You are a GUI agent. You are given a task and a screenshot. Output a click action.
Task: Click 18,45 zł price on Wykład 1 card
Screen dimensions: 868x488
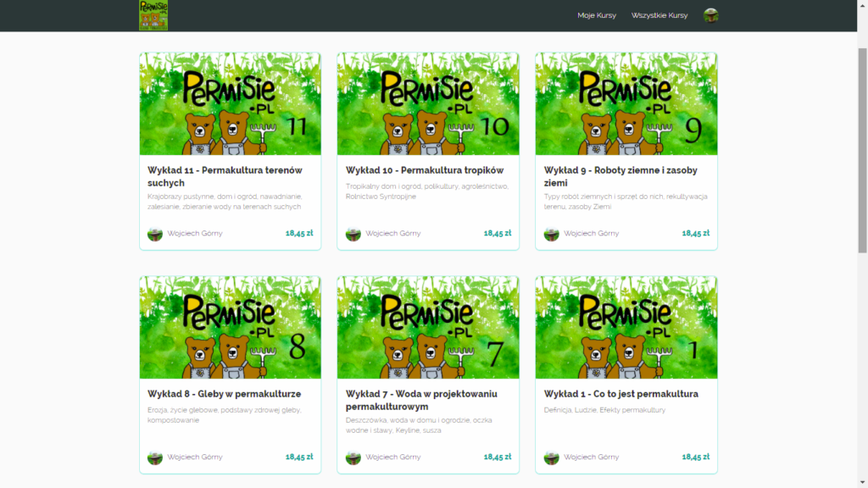[x=696, y=457]
